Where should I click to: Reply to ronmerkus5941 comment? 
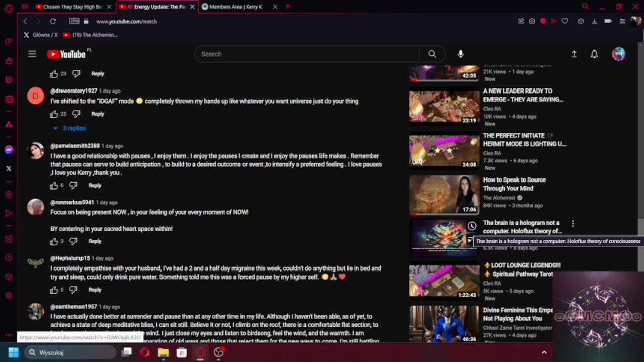click(x=95, y=241)
